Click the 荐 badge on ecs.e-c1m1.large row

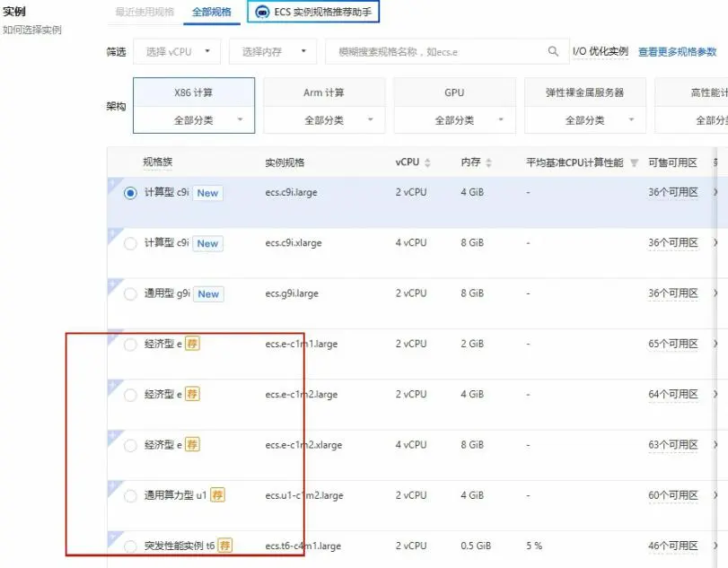[x=192, y=344]
